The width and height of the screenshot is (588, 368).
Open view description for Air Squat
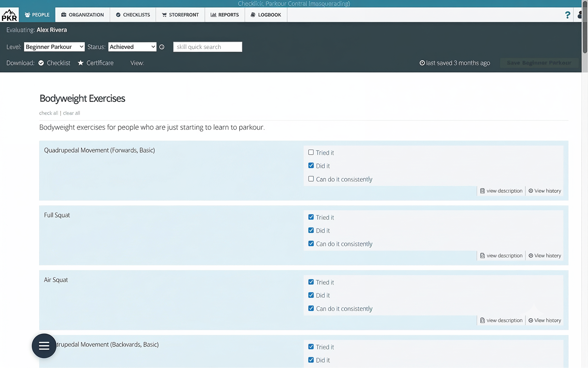(501, 321)
